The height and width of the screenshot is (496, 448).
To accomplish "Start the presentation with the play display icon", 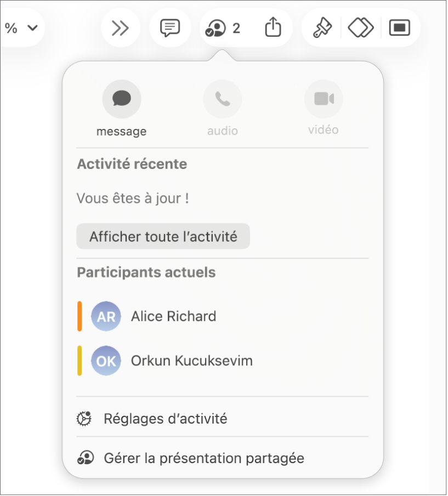I will coord(399,27).
